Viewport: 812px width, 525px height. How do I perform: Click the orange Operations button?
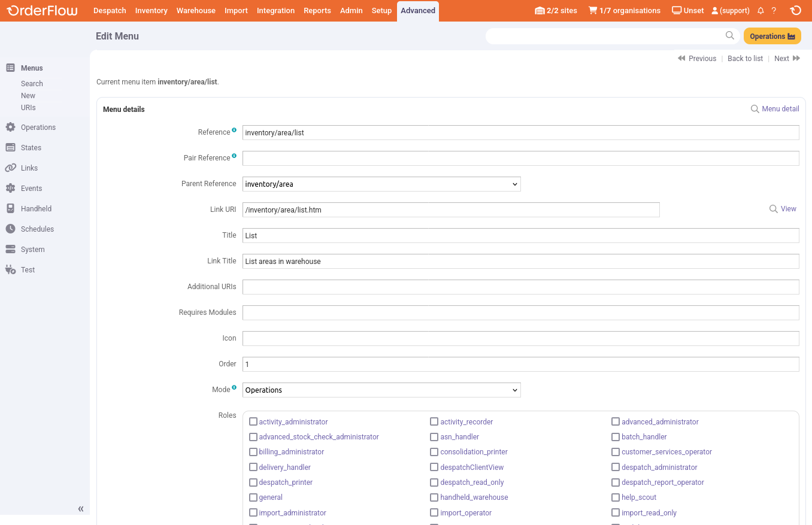772,36
